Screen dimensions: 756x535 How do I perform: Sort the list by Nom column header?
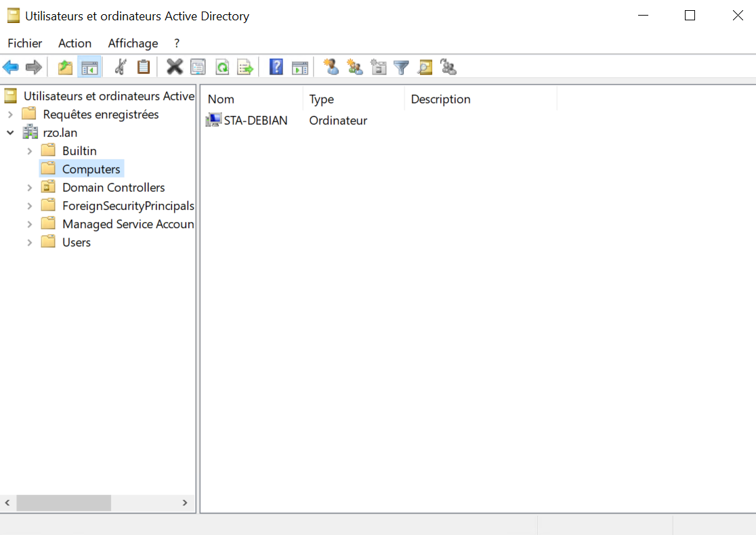coord(251,100)
